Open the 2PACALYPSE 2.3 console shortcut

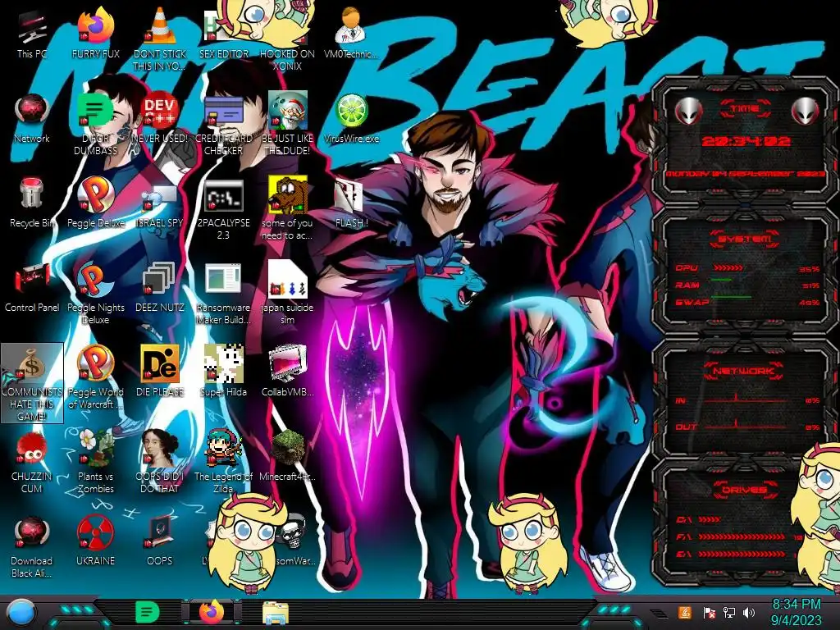223,209
